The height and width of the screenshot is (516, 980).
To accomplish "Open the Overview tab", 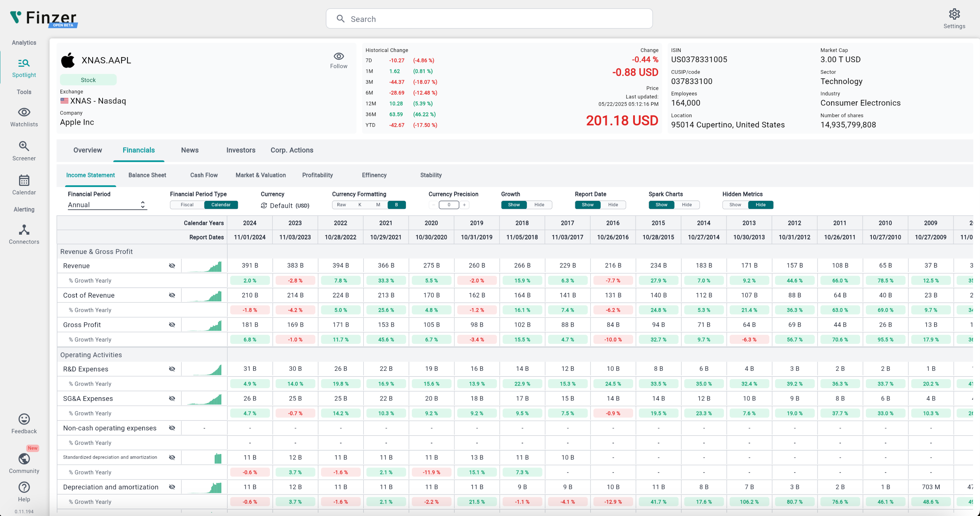I will tap(87, 150).
